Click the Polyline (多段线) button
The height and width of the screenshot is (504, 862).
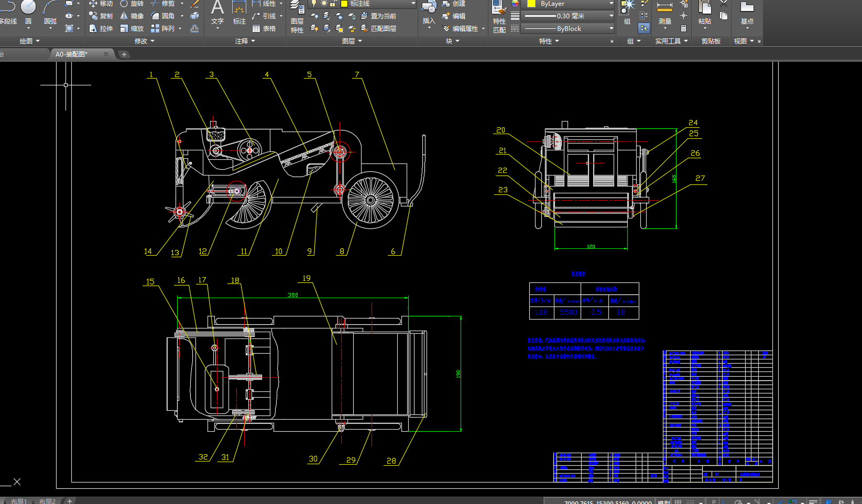[8, 12]
